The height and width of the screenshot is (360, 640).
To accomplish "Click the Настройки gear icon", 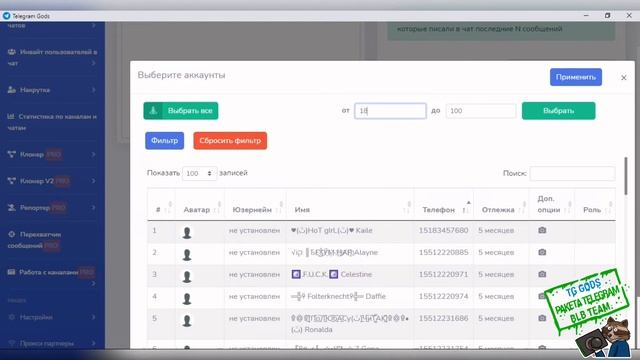I will [x=11, y=317].
